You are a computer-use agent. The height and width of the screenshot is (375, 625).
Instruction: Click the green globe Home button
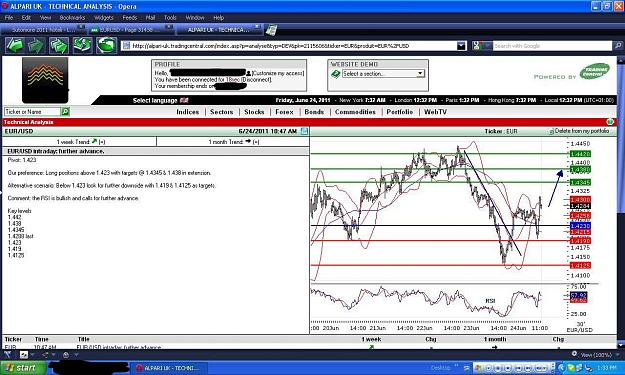(x=106, y=45)
